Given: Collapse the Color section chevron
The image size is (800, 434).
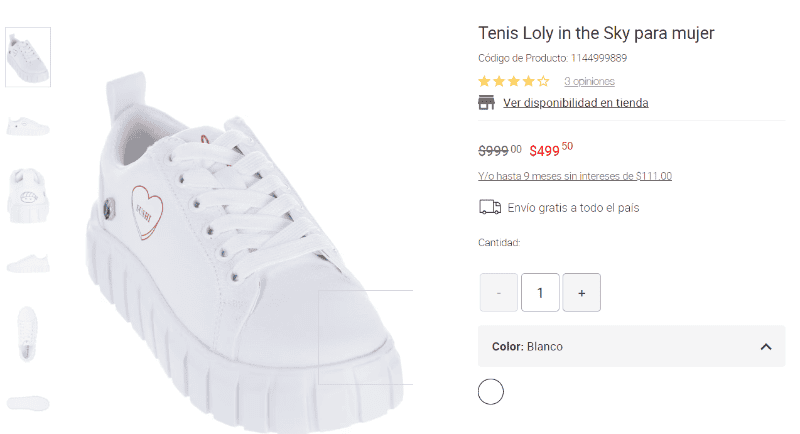Looking at the screenshot, I should [x=765, y=347].
